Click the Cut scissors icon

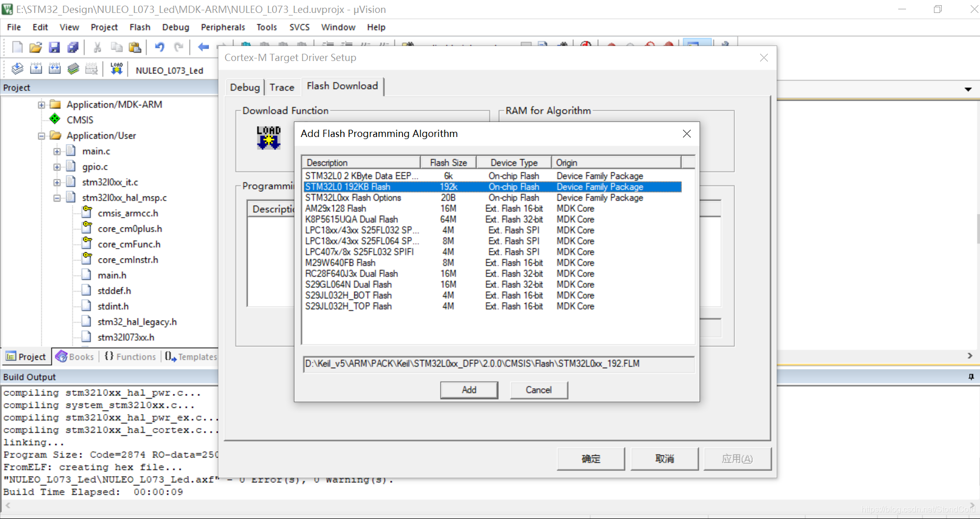(x=97, y=48)
